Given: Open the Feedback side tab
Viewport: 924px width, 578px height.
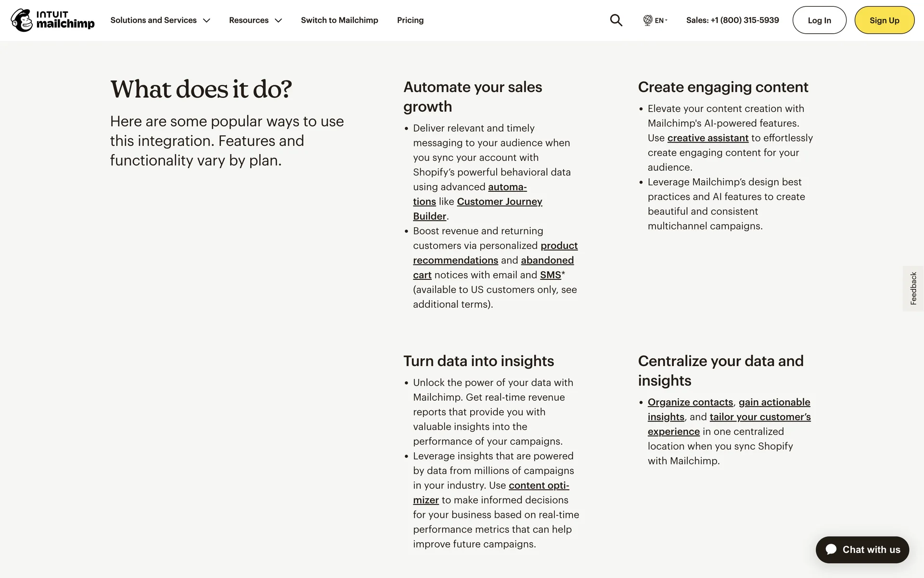Looking at the screenshot, I should (x=913, y=289).
